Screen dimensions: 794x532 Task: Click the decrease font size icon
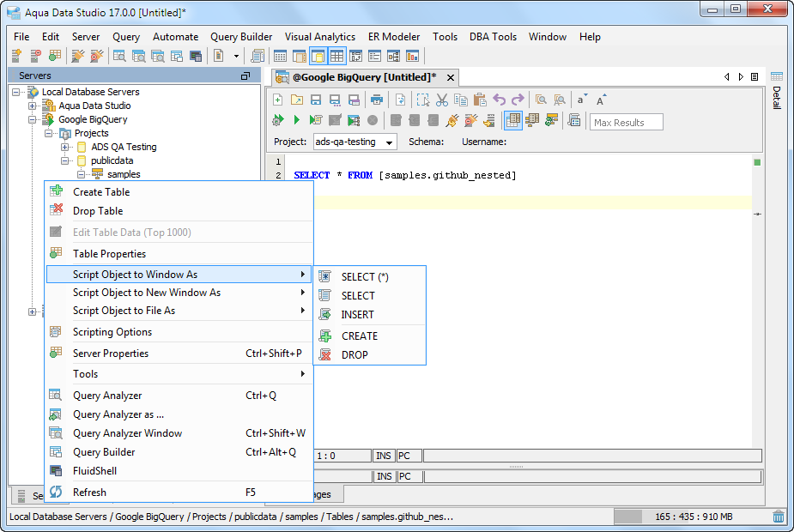(582, 100)
